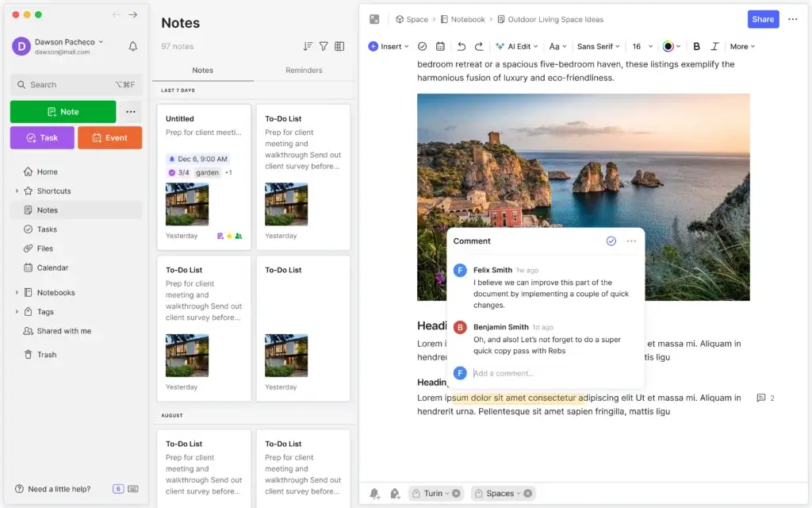The width and height of the screenshot is (812, 508).
Task: Focus the Search field
Action: point(76,84)
